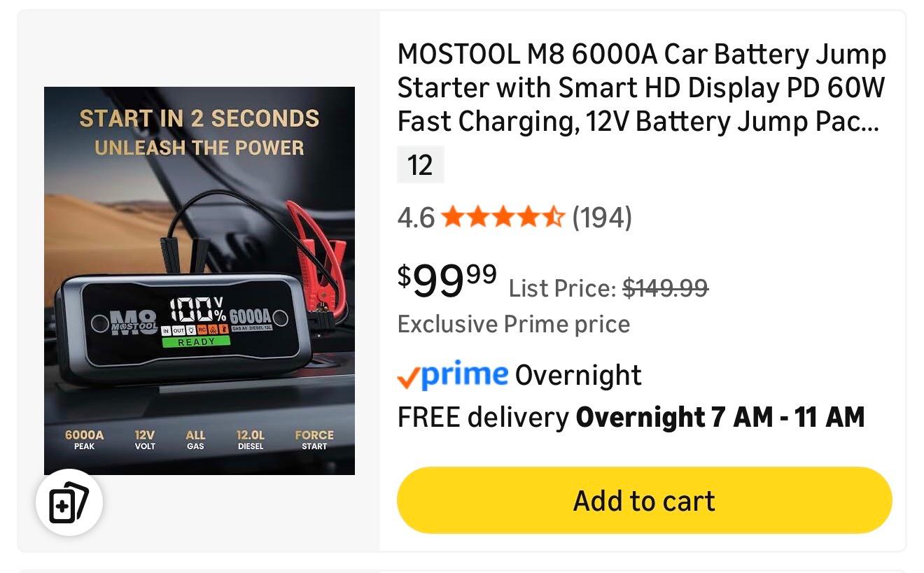Screen dimensions: 924x573
Task: Click the Prime checkmark logo
Action: [x=452, y=376]
